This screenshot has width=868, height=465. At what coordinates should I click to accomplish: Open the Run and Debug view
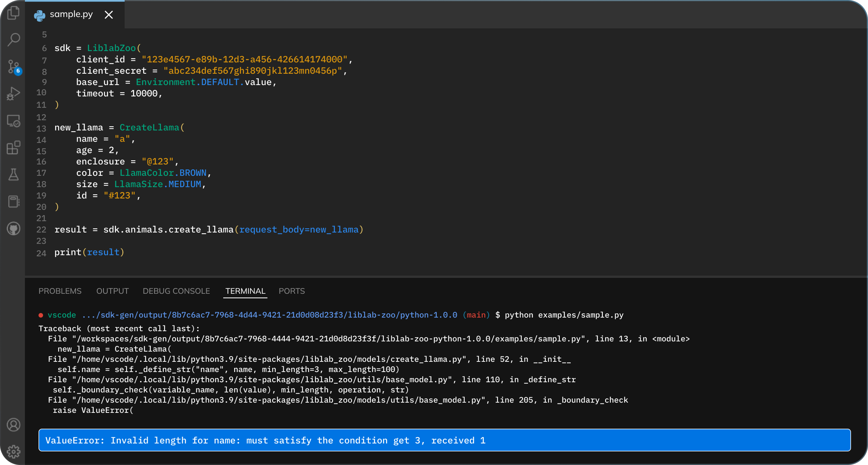pyautogui.click(x=14, y=93)
